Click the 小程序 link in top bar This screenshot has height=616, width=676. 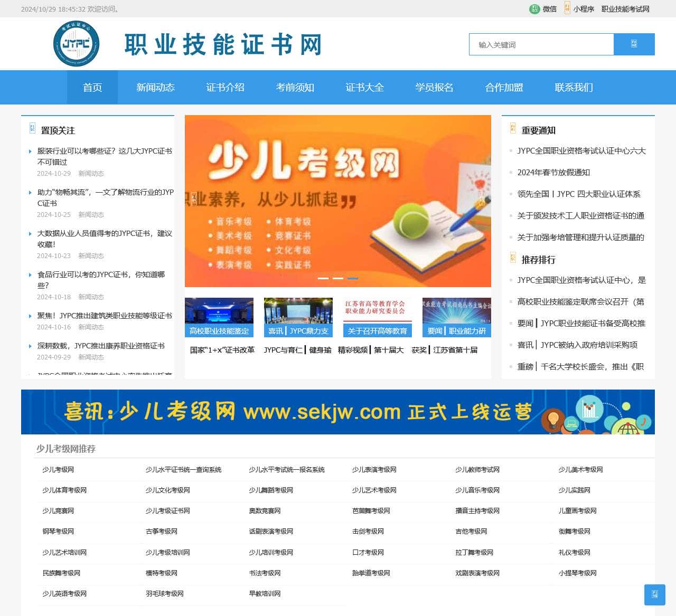pos(584,9)
